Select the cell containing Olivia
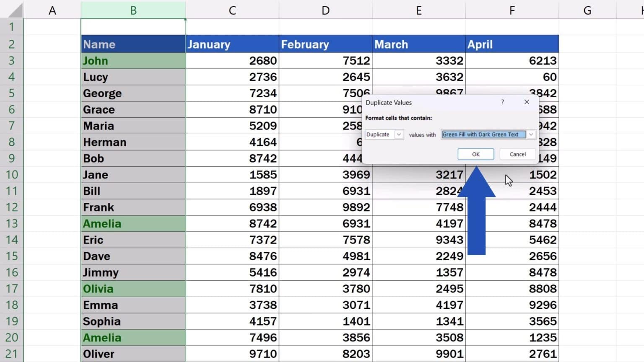Screen dimensions: 644x362 point(133,288)
